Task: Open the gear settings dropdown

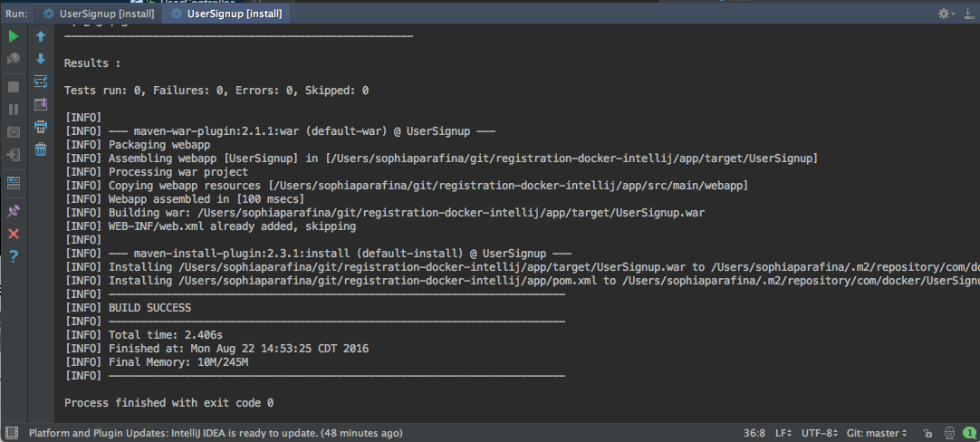Action: (946, 14)
